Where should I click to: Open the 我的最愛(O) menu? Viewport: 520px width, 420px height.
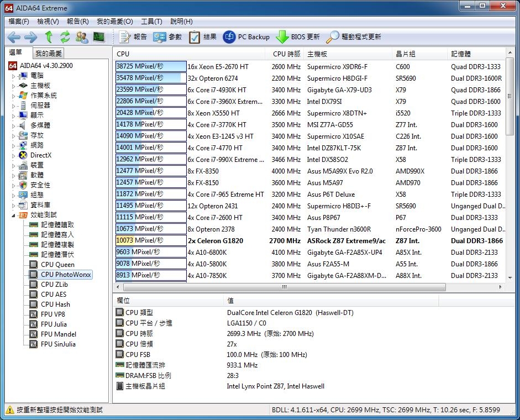[115, 22]
